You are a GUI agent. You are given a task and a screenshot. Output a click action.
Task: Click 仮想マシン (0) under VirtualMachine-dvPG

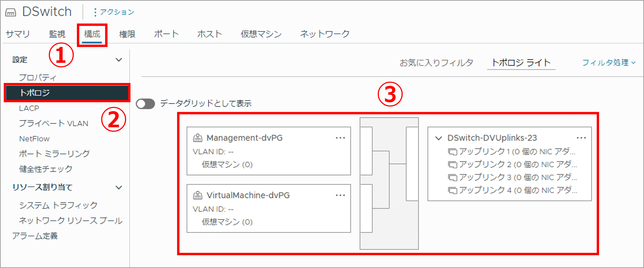227,222
